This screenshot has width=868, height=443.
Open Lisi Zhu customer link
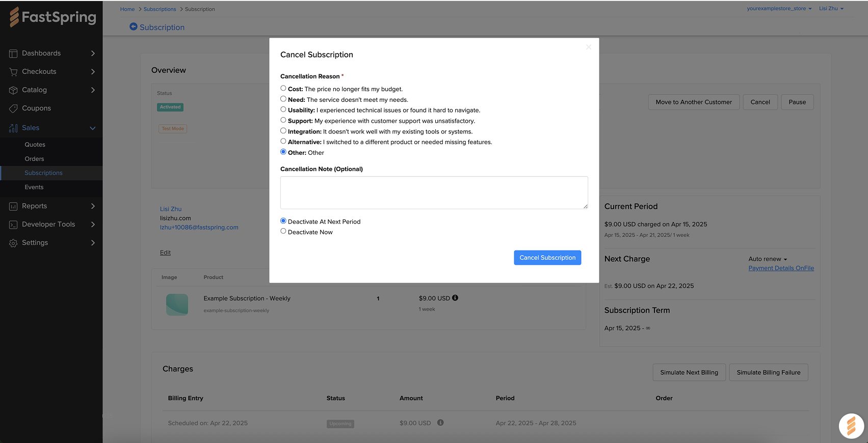click(x=171, y=209)
